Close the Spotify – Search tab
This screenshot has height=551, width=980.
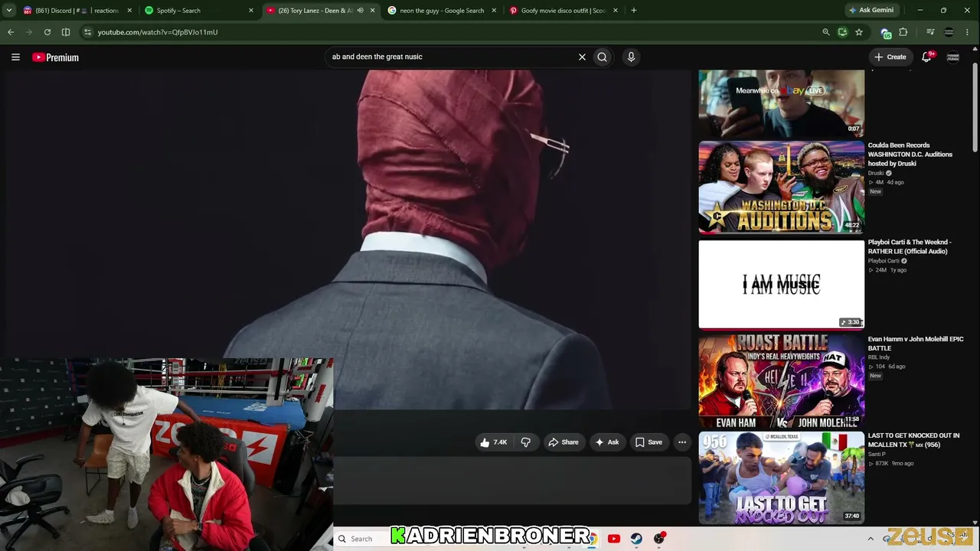click(x=250, y=11)
